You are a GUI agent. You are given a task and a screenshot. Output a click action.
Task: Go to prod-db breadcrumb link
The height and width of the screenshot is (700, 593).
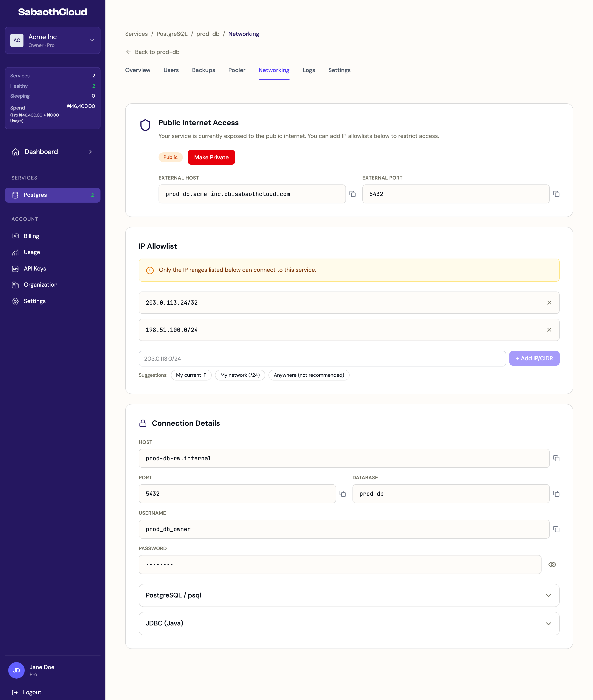208,34
